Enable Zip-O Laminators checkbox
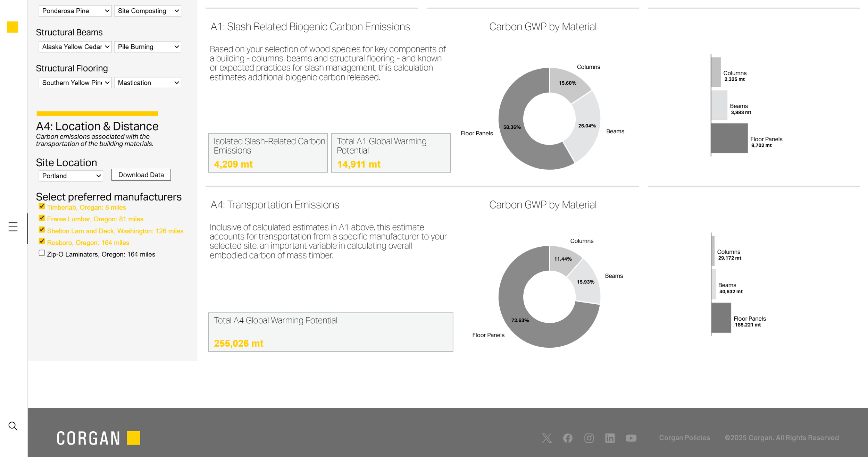The image size is (868, 457). pyautogui.click(x=42, y=253)
